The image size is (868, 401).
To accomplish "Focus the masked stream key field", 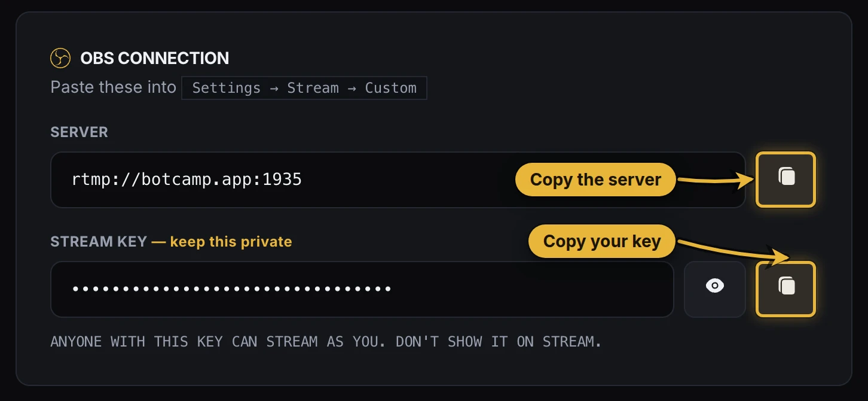I will click(362, 289).
